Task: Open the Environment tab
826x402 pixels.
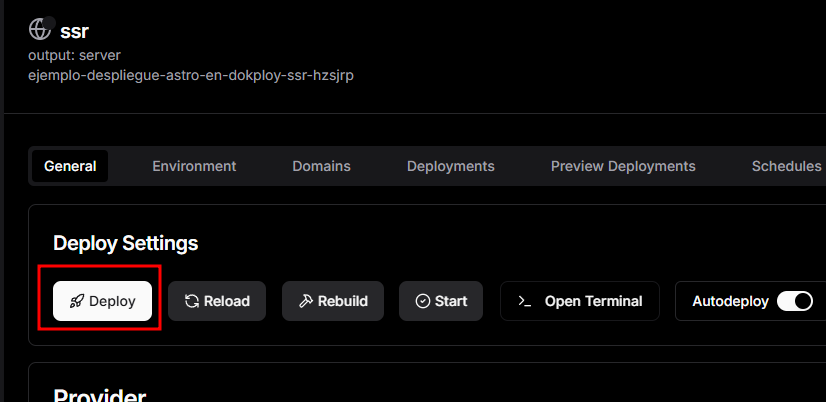Action: [194, 166]
